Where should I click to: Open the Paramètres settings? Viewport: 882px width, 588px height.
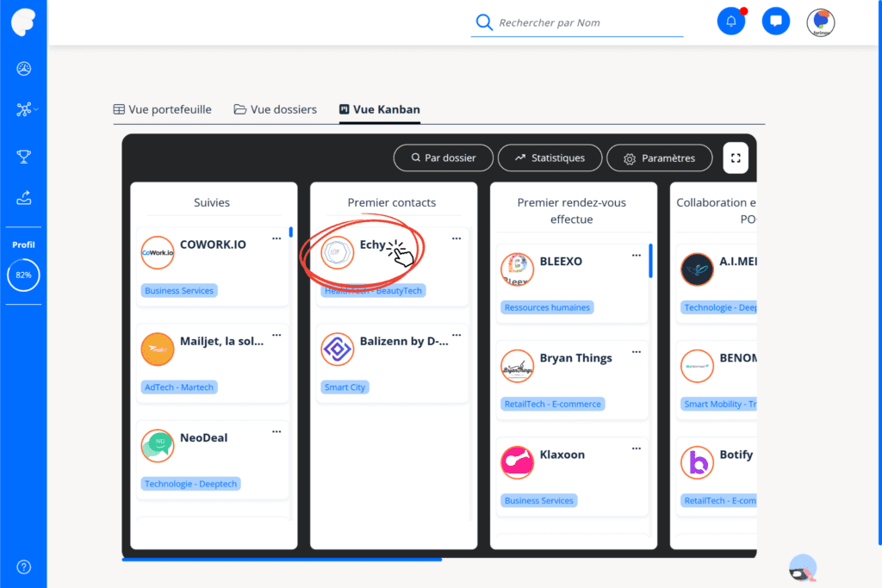[x=659, y=158]
